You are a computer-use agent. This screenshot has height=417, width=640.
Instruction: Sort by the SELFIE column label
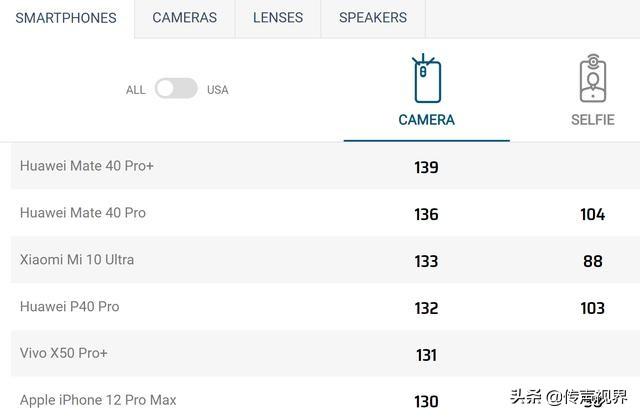click(593, 120)
